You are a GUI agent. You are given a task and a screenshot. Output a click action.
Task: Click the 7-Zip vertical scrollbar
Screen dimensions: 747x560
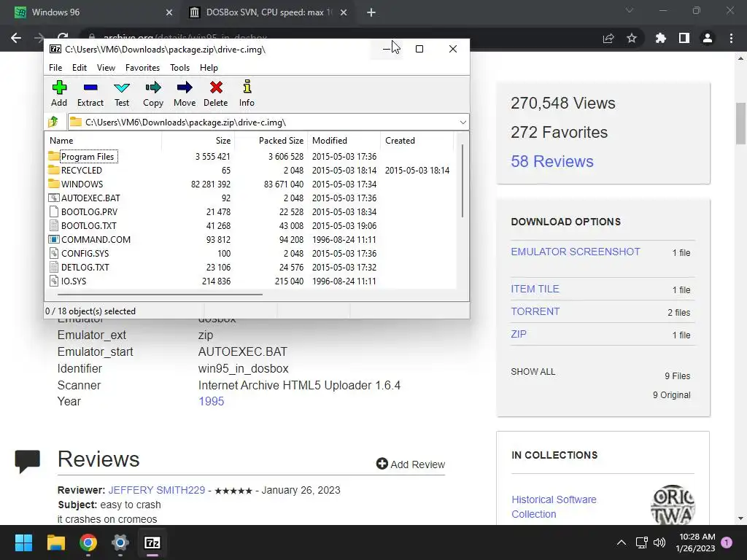pyautogui.click(x=462, y=181)
